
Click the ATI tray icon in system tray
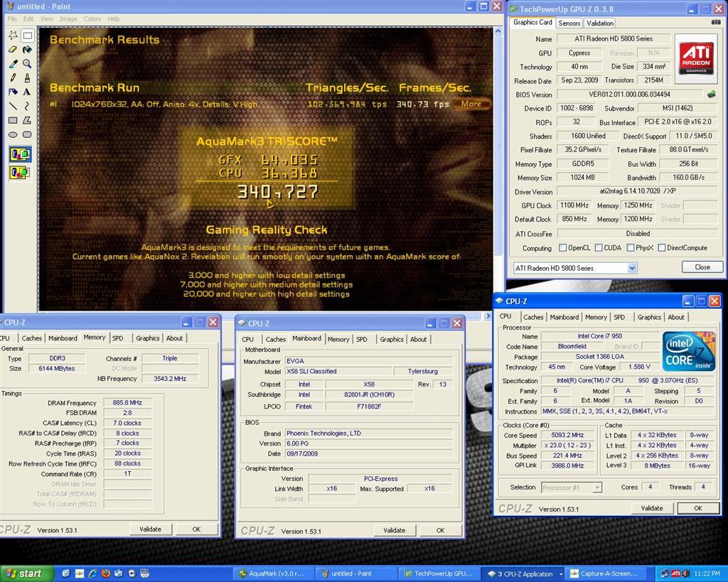(x=676, y=573)
